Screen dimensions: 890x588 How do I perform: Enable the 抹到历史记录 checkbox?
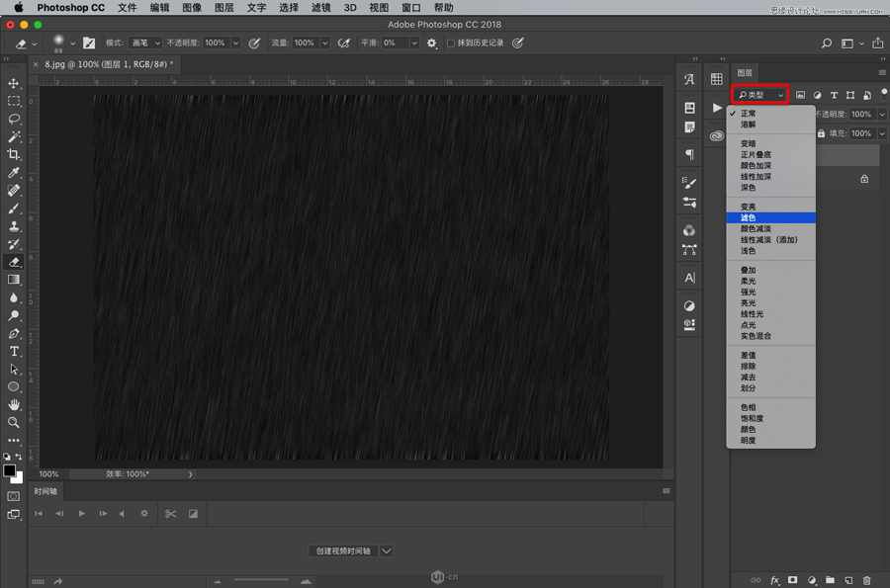tap(451, 43)
